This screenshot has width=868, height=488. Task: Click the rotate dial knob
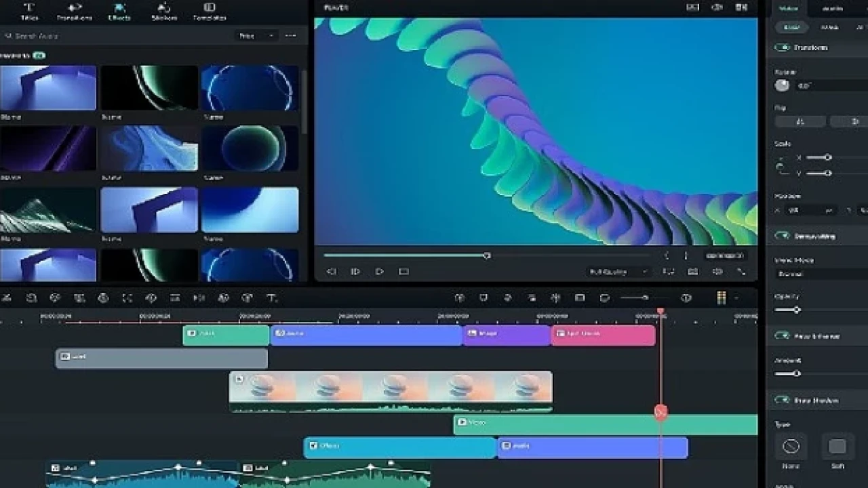(x=783, y=85)
